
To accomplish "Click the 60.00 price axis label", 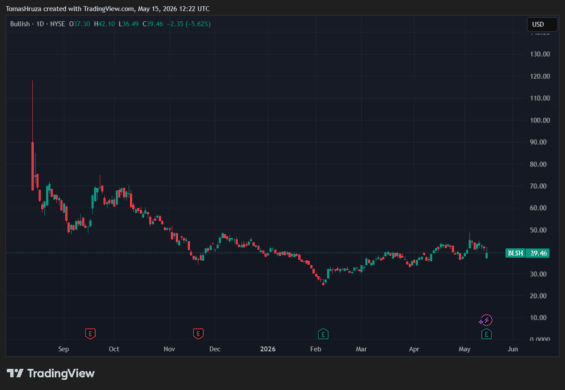I will (x=538, y=208).
